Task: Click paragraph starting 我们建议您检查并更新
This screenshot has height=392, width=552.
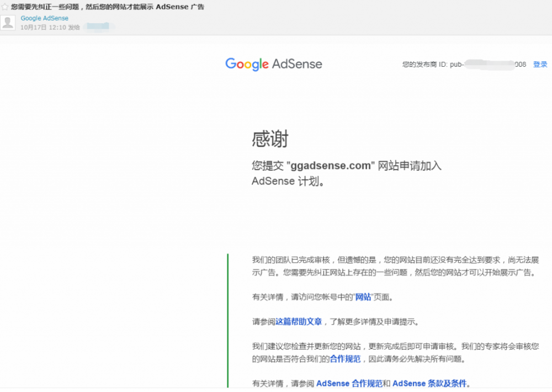Action: (395, 353)
